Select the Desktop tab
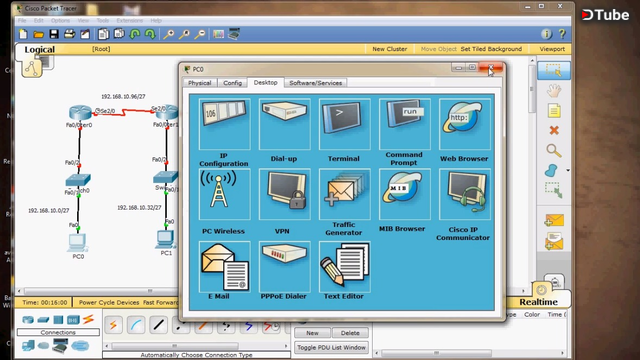 coord(265,82)
